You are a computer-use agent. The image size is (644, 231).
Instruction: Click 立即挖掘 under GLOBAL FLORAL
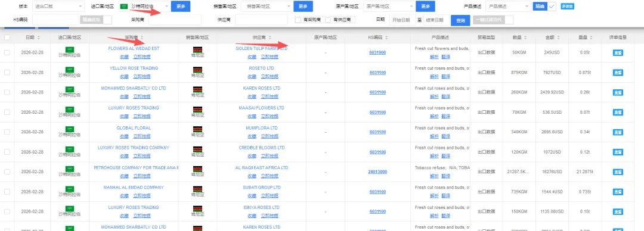[x=142, y=136]
